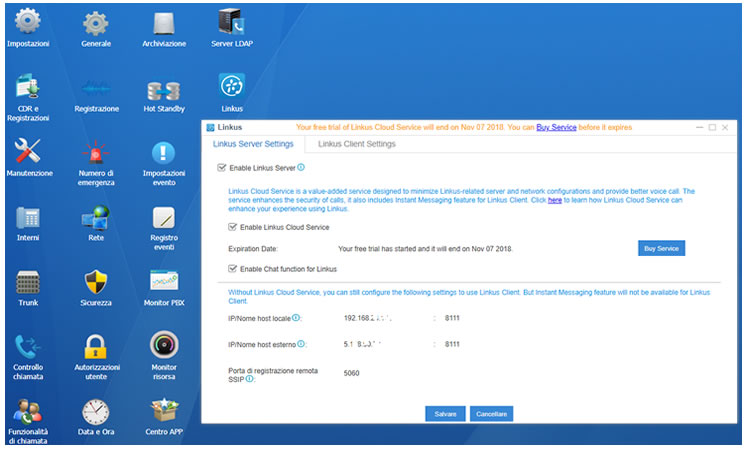Open the Linkus desktop icon
Screen dimensions: 750x450
tap(232, 86)
